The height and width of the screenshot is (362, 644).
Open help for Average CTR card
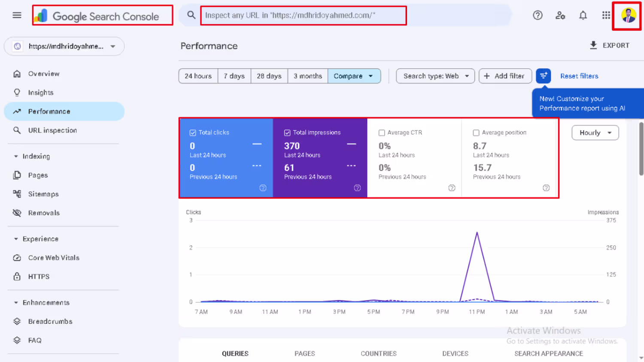(x=452, y=188)
